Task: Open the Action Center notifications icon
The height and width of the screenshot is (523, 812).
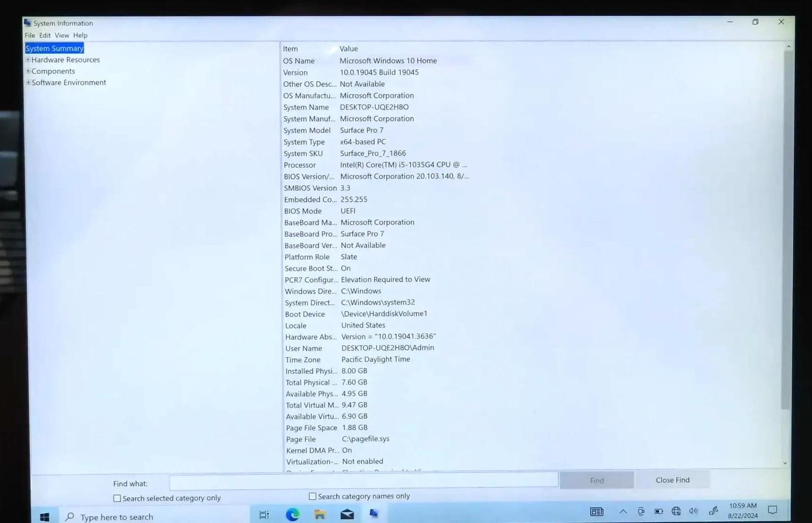Action: [772, 510]
